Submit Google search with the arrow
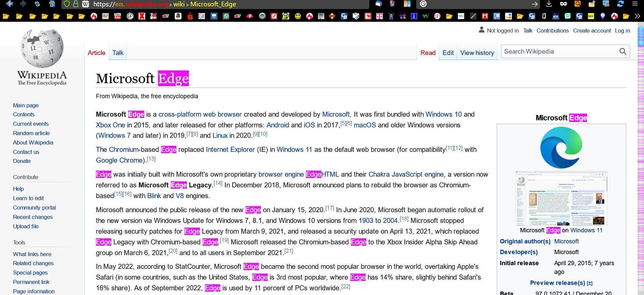The height and width of the screenshot is (295, 644). (x=535, y=4)
